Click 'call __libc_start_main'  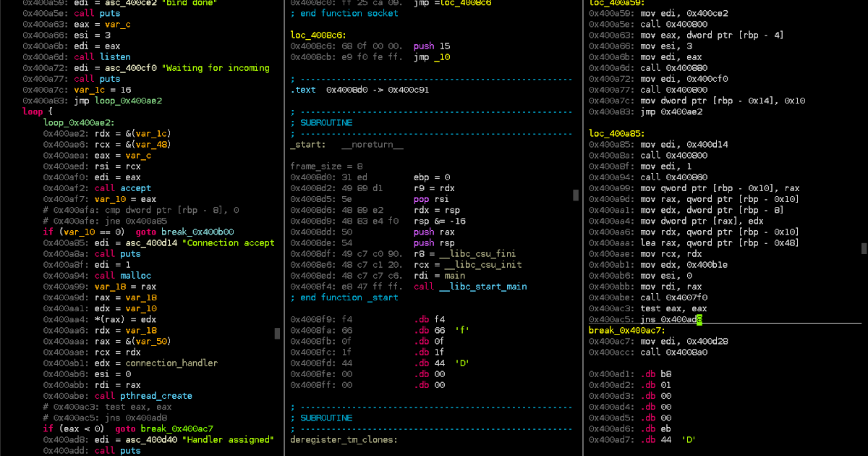click(470, 287)
